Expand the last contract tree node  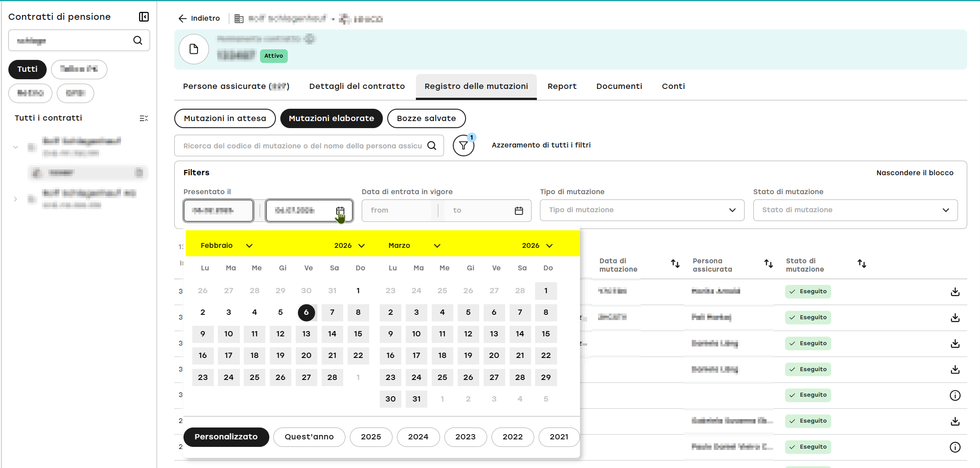point(16,199)
